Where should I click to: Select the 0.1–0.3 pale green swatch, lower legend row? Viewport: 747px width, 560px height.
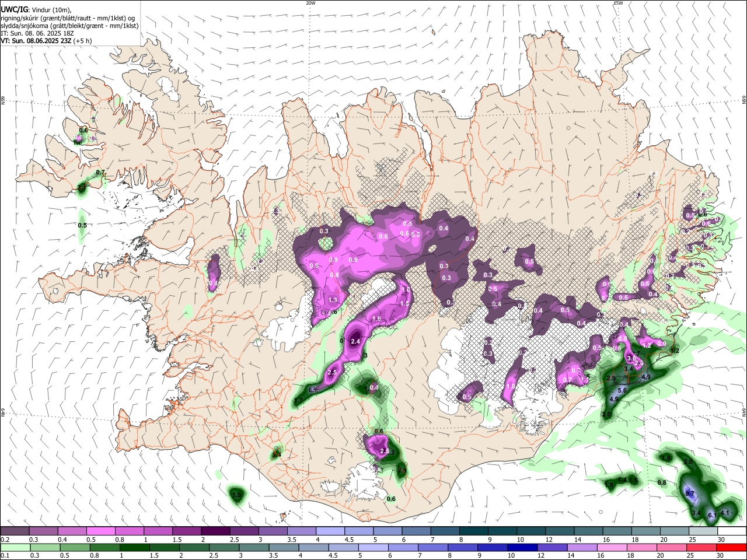click(x=15, y=547)
